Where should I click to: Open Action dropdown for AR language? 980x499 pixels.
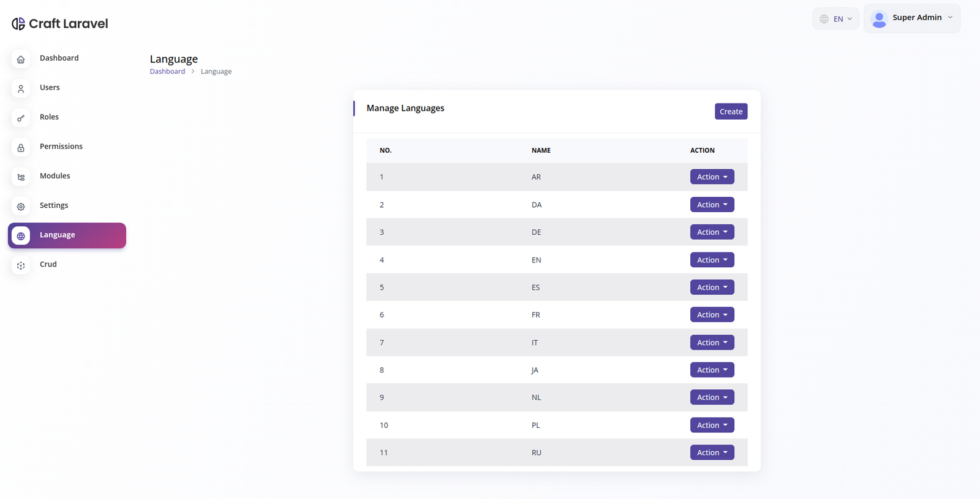pyautogui.click(x=712, y=177)
